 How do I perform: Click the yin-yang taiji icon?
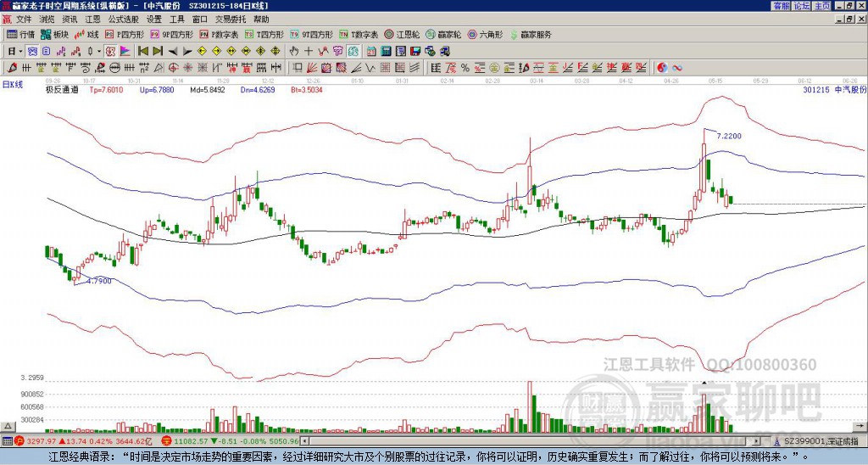662,68
